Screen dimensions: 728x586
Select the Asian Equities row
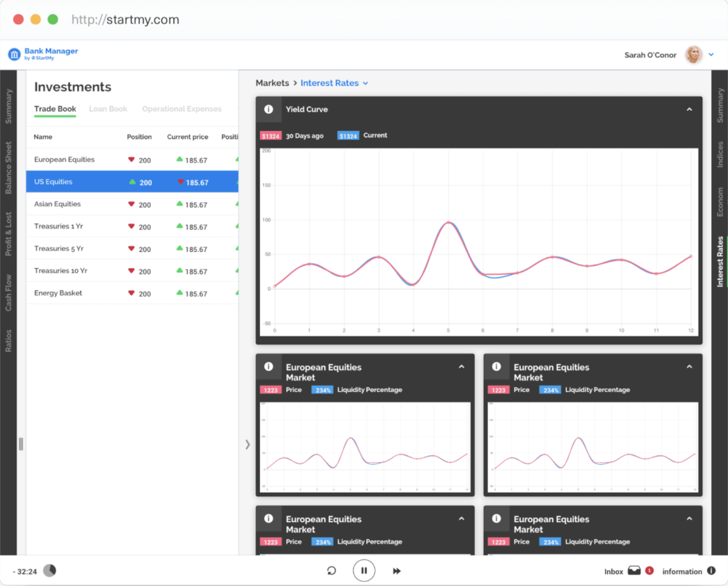coord(132,204)
